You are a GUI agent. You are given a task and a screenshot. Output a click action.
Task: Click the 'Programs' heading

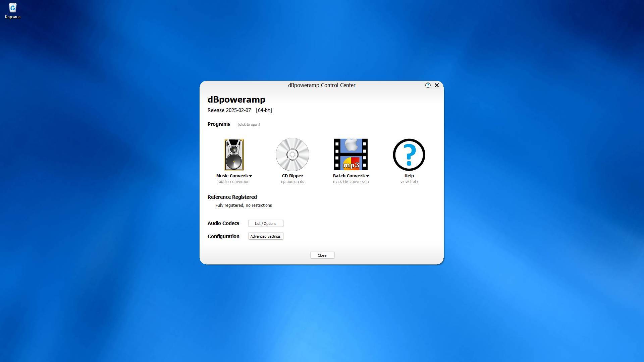point(219,124)
